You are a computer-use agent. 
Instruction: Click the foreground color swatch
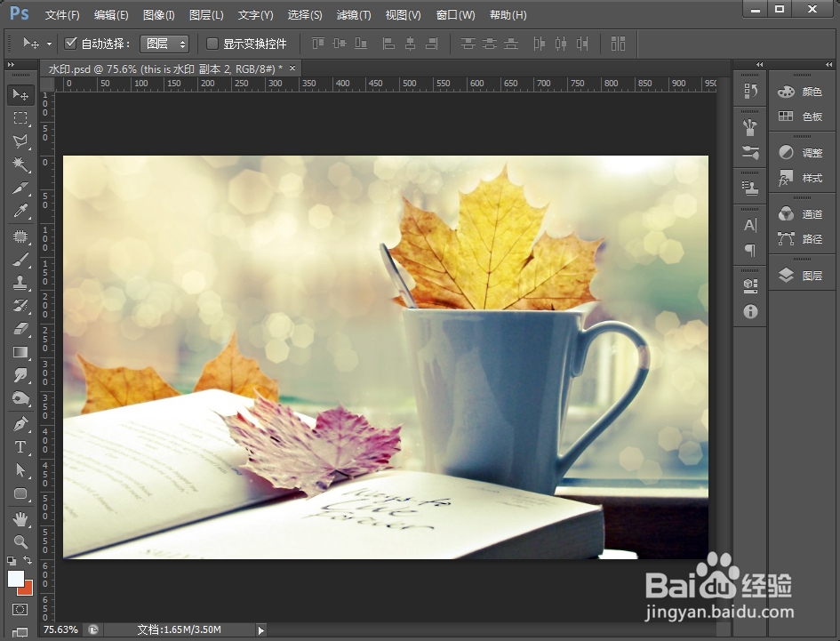click(15, 579)
